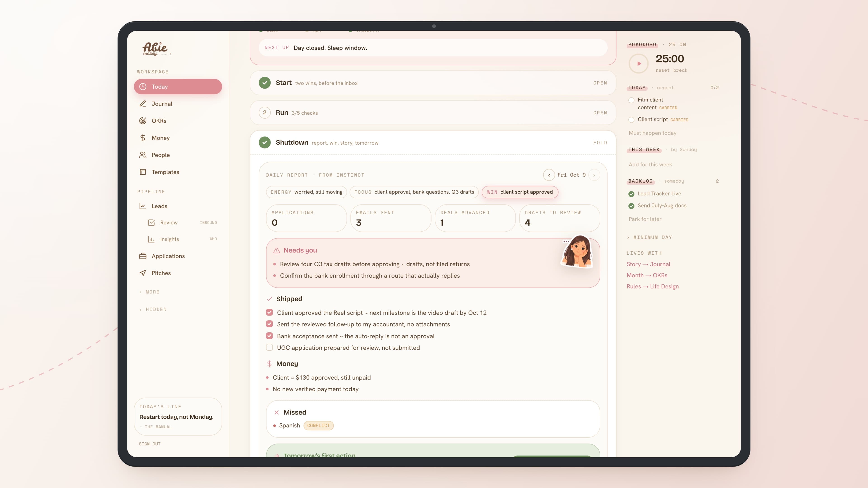The height and width of the screenshot is (488, 868).
Task: Open the Run section
Action: click(x=600, y=113)
